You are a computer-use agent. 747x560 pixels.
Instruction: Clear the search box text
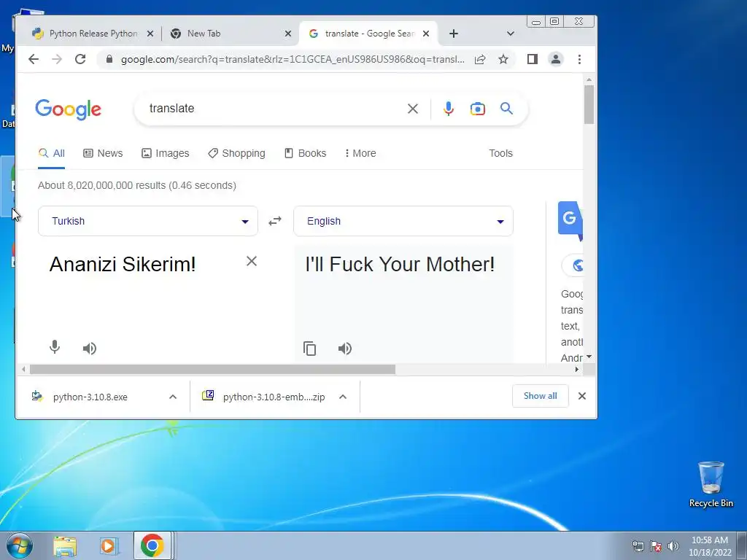413,109
